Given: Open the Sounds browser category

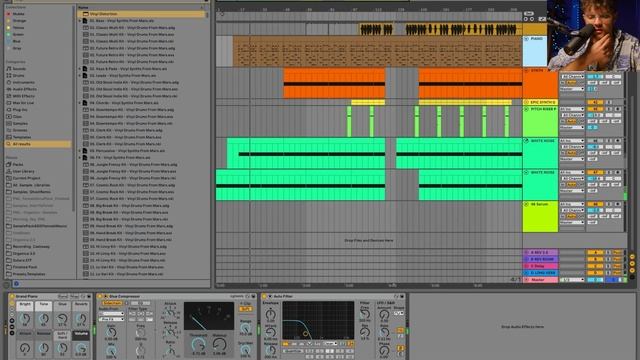Looking at the screenshot, I should pyautogui.click(x=19, y=69).
